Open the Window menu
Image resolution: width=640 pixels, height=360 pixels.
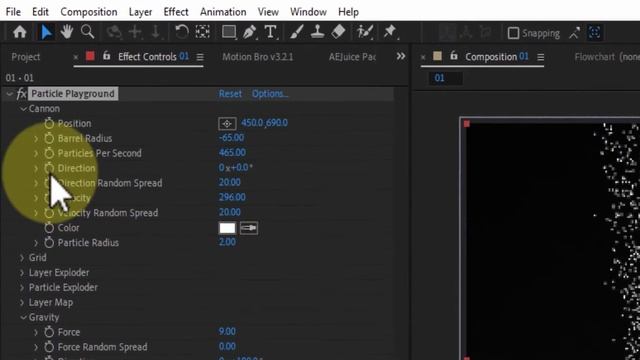tap(308, 12)
